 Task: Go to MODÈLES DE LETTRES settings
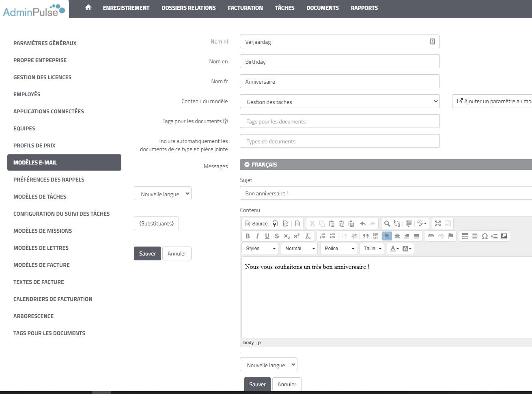pos(41,248)
